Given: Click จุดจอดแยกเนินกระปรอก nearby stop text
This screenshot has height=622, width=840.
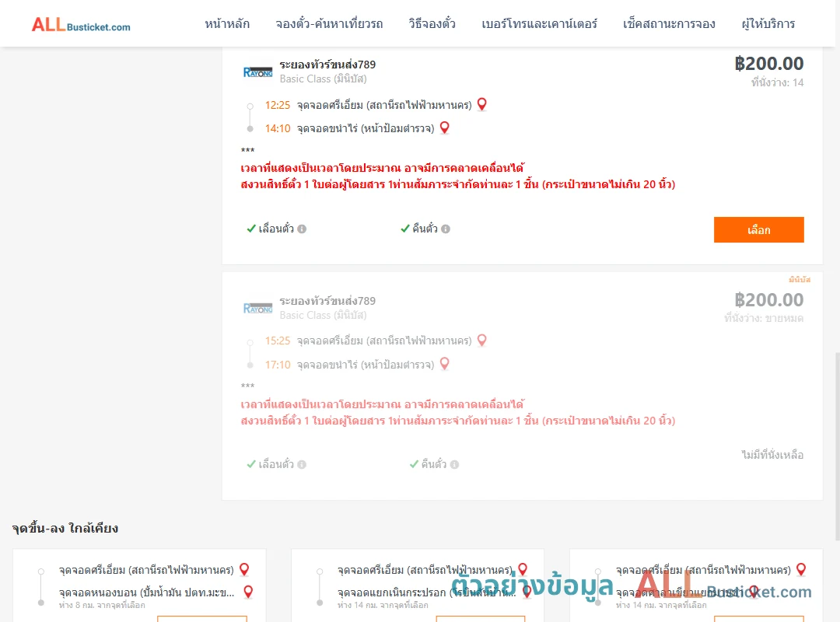Looking at the screenshot, I should click(426, 592).
